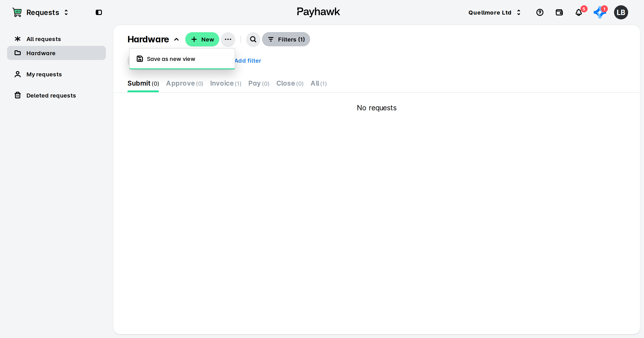The image size is (644, 338).
Task: Open the blue sparkle assistant icon
Action: 599,12
